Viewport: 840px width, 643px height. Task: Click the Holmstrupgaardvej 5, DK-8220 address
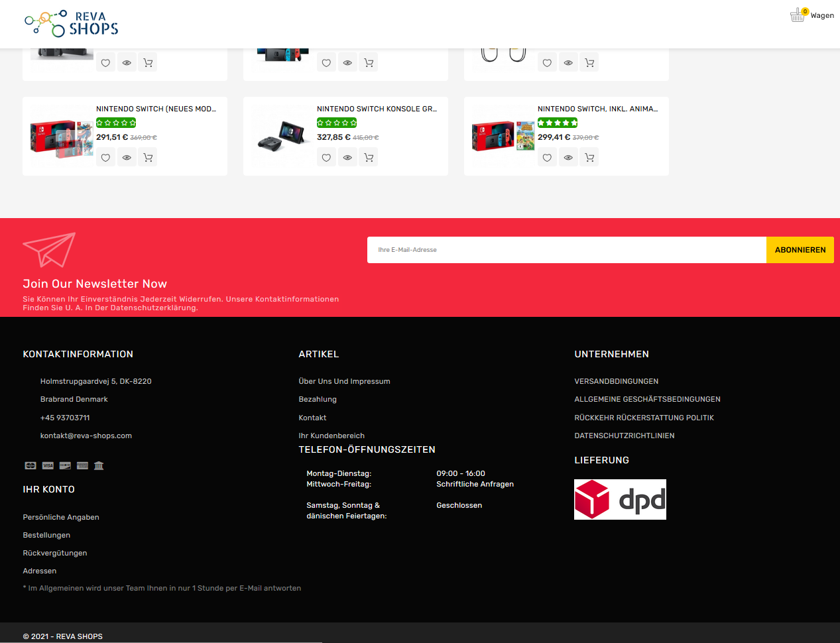(95, 381)
